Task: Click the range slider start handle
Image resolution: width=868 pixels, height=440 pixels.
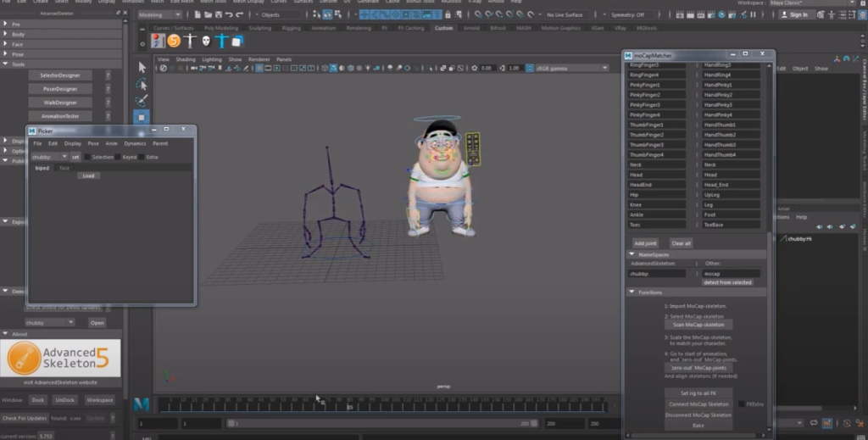Action: pos(231,423)
